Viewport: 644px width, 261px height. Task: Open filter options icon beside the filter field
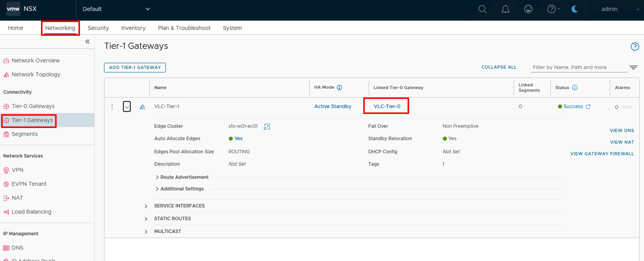click(633, 67)
